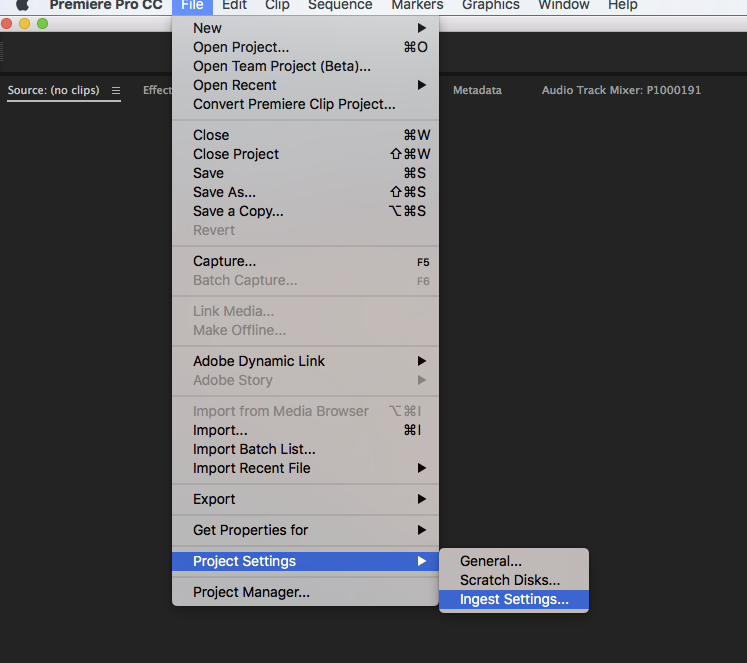The image size is (747, 663).
Task: Open the Sequence menu
Action: tap(340, 5)
